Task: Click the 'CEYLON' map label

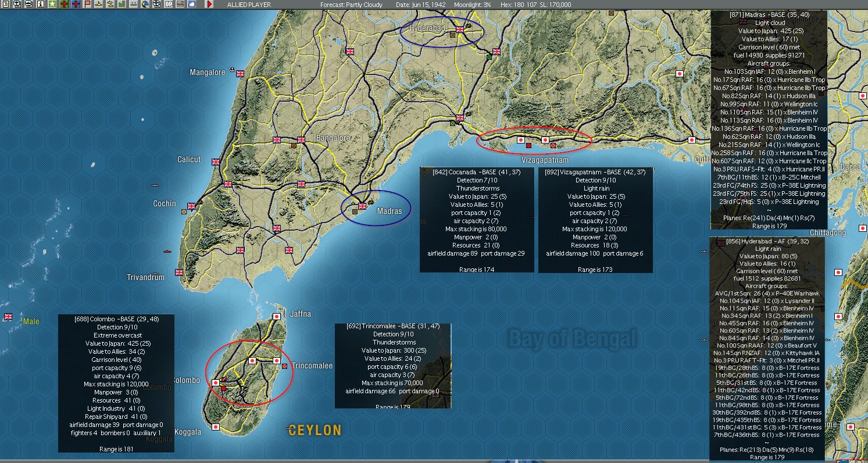Action: (315, 430)
